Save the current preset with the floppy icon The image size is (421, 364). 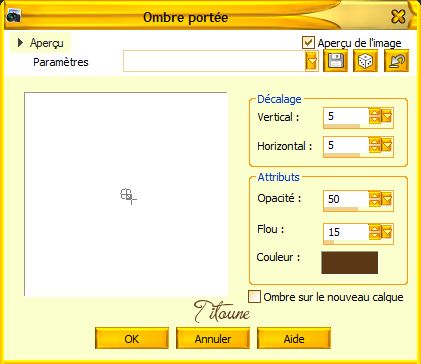336,61
